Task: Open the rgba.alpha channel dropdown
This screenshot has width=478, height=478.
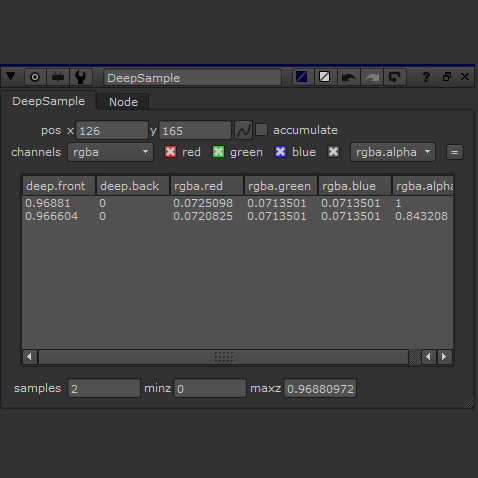Action: tap(393, 152)
